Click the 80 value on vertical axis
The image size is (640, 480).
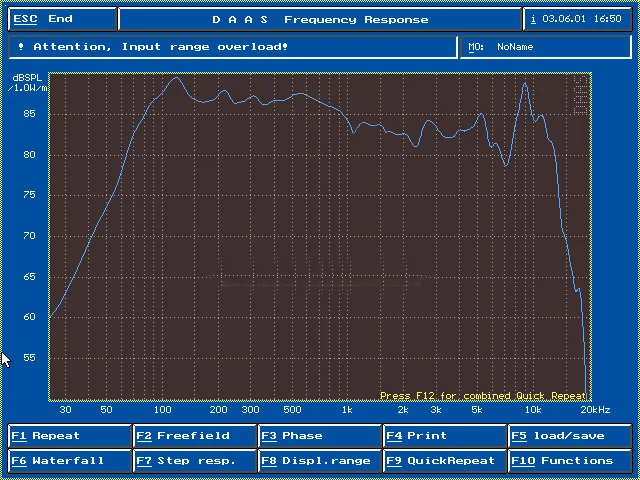[x=29, y=155]
